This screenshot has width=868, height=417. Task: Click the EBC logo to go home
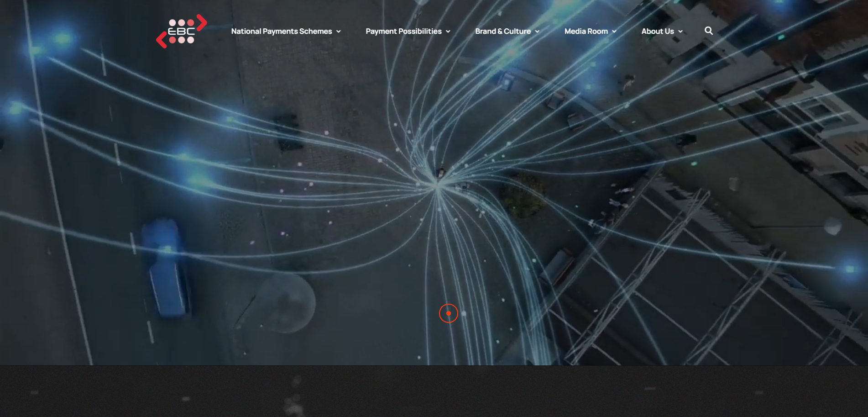point(181,31)
